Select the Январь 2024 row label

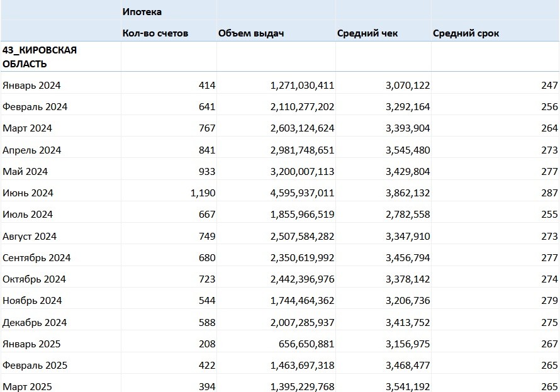click(x=31, y=85)
